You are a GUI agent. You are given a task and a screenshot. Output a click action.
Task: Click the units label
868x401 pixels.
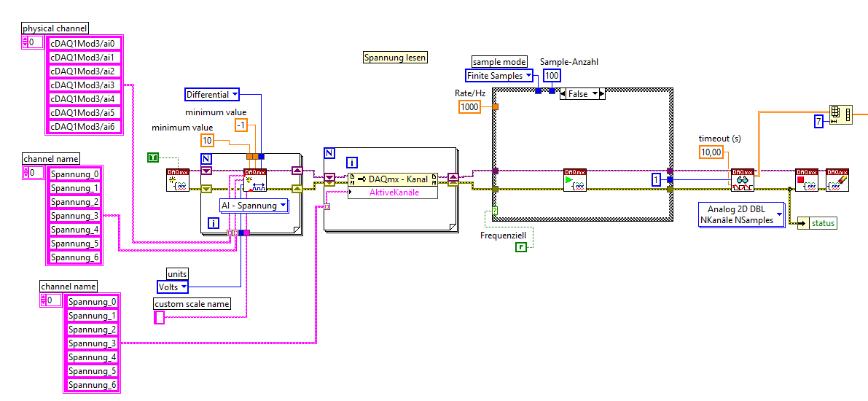point(178,273)
